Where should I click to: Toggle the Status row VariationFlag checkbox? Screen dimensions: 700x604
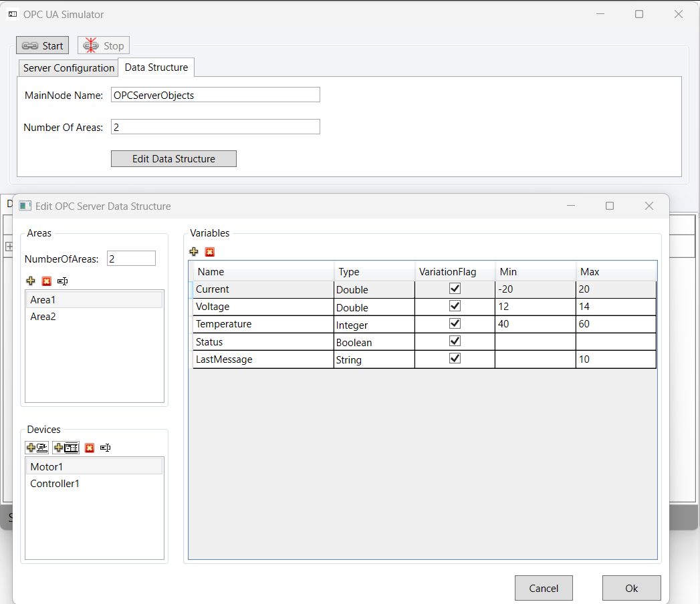(455, 341)
